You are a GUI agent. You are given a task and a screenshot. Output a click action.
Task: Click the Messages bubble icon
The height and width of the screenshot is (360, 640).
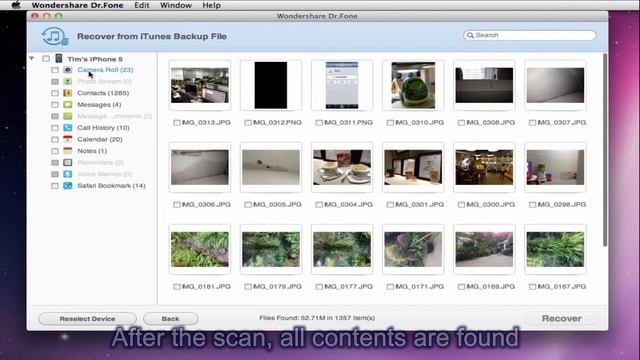click(68, 104)
